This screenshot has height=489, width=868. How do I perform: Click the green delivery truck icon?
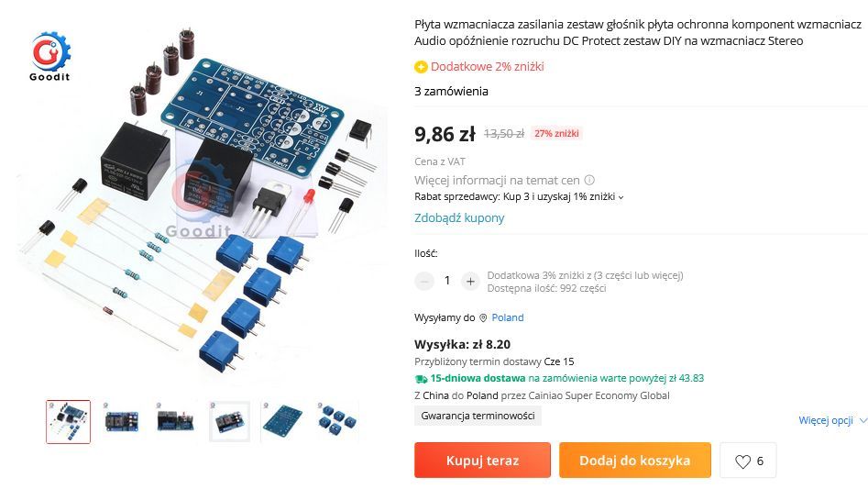pos(421,379)
